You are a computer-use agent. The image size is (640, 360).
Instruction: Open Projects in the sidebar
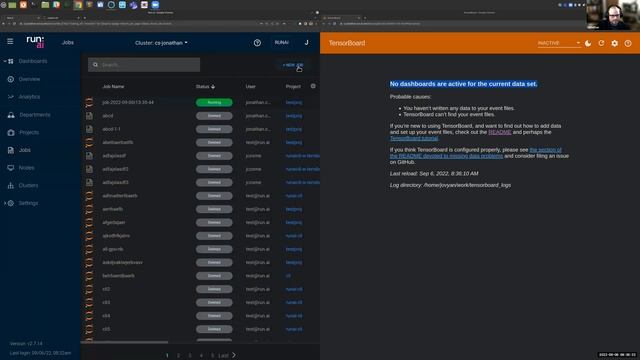click(x=29, y=132)
